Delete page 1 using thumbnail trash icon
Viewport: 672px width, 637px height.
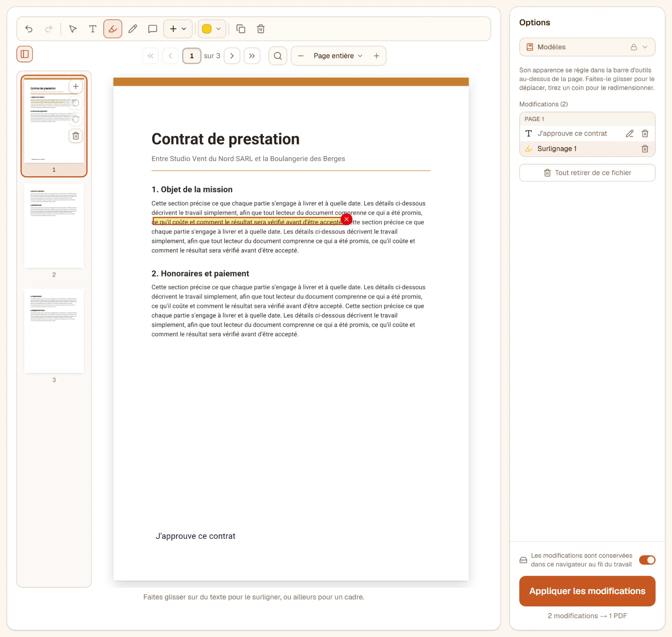tap(76, 136)
